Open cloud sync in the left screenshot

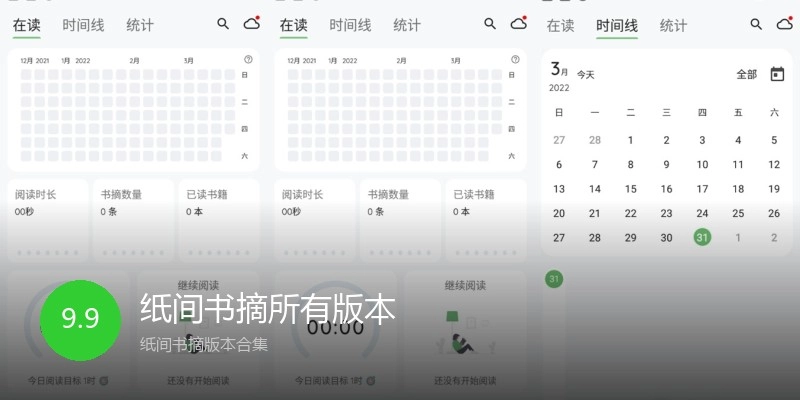(252, 23)
